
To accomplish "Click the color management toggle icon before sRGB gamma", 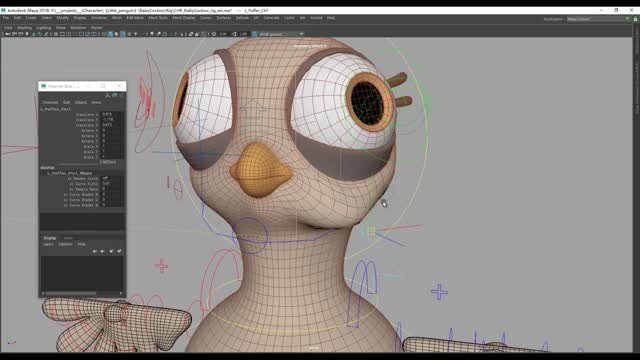I will pyautogui.click(x=254, y=34).
